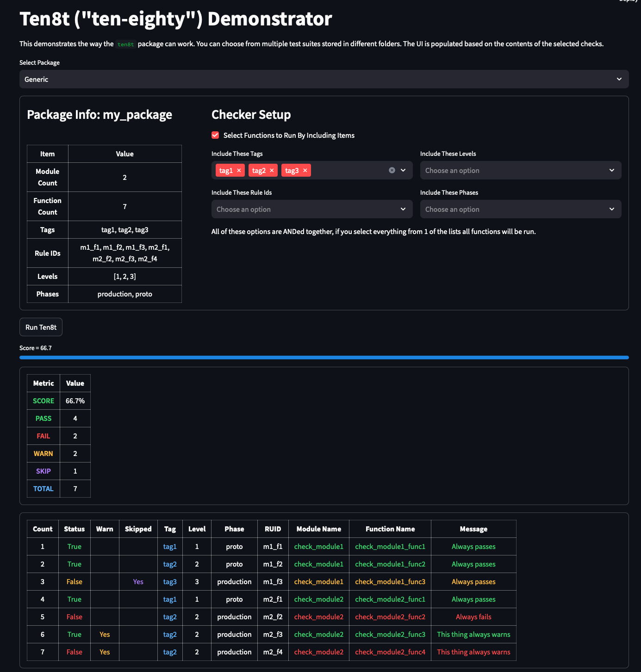Click the check_module1_func1 function name
Image resolution: width=641 pixels, height=672 pixels.
click(x=390, y=547)
